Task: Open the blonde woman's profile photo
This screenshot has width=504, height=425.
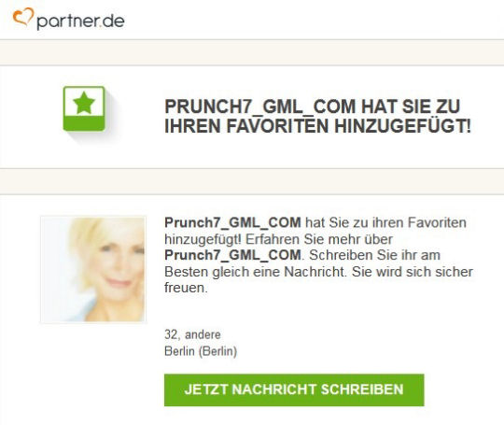Action: pos(93,269)
